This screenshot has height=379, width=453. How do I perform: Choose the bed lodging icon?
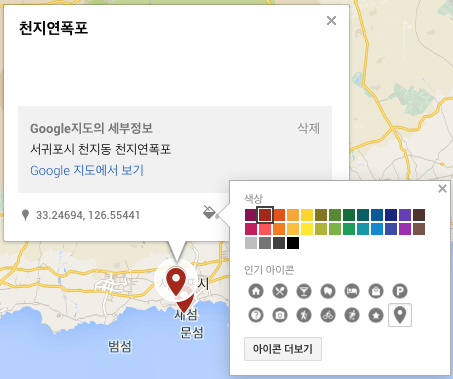[352, 291]
